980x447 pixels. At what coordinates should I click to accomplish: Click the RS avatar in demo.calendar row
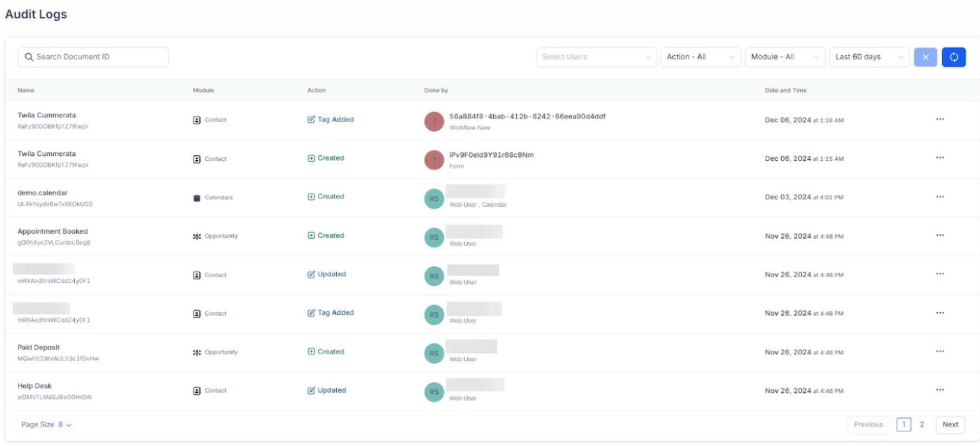pos(434,199)
